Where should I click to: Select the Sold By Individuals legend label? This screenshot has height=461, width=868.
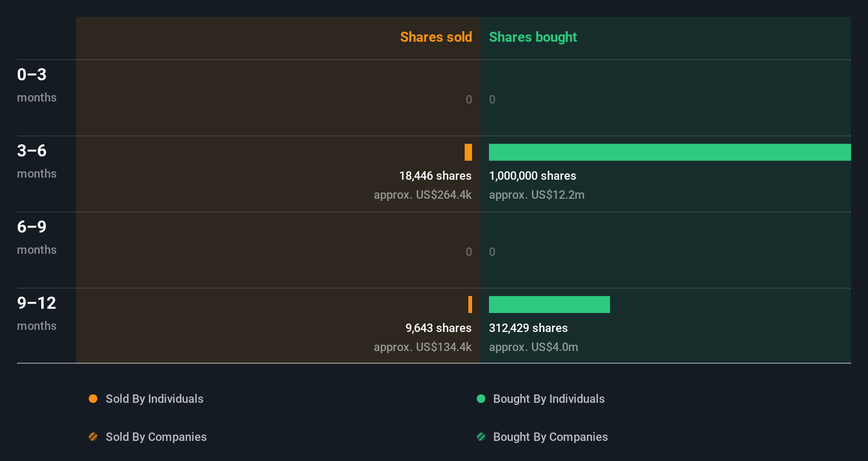pos(154,399)
